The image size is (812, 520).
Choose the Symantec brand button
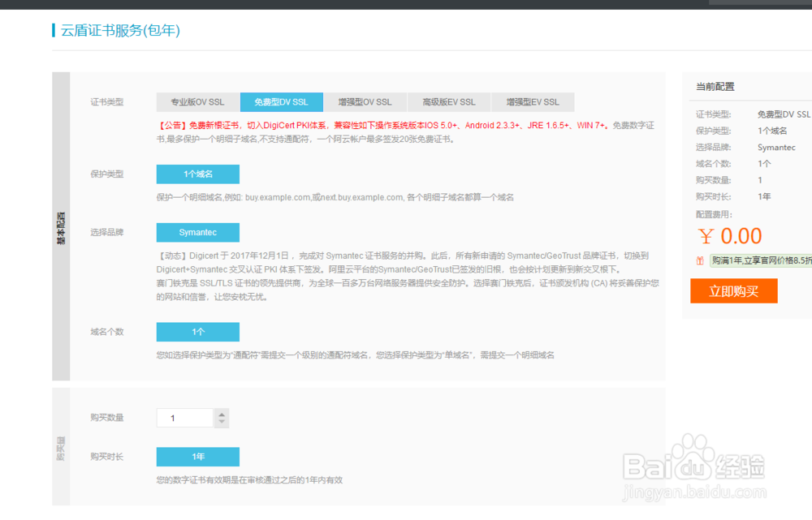(x=198, y=232)
